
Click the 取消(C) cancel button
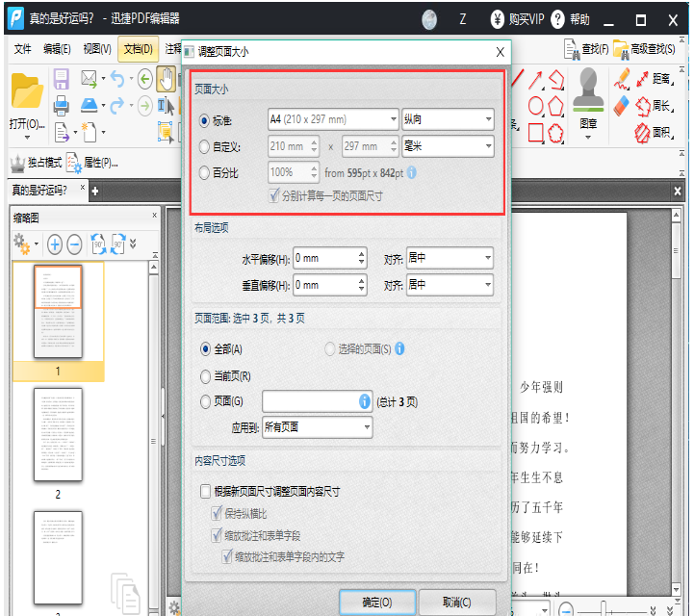(456, 602)
